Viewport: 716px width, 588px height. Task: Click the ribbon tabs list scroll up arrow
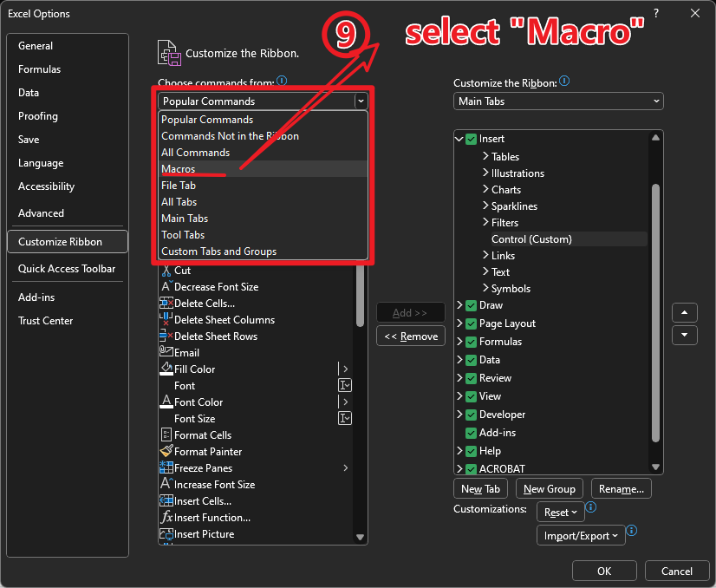pyautogui.click(x=655, y=138)
